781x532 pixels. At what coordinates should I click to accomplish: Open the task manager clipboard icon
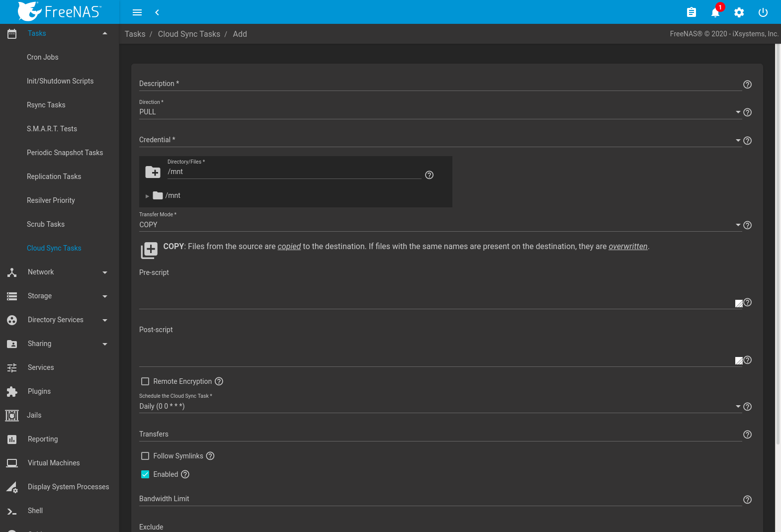click(691, 12)
